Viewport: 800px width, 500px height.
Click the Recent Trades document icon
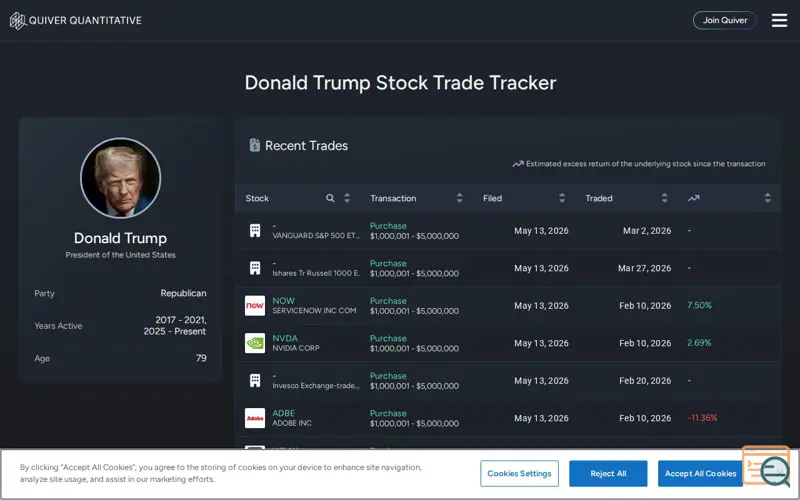click(255, 145)
